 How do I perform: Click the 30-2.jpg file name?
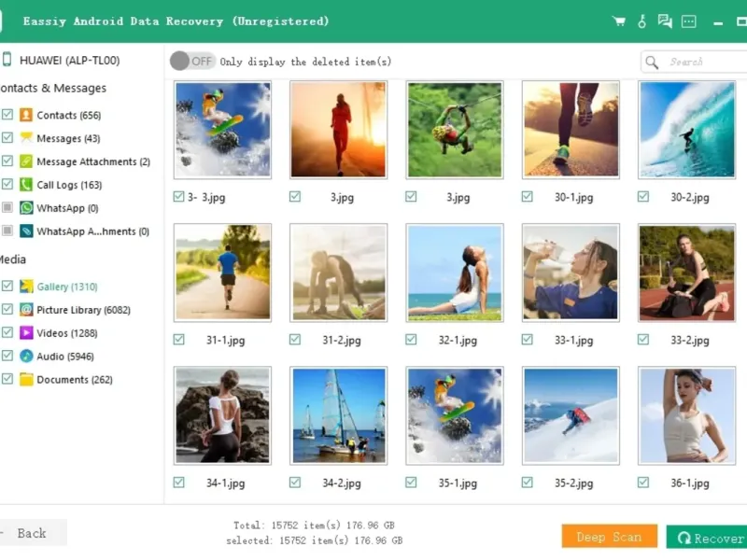690,198
